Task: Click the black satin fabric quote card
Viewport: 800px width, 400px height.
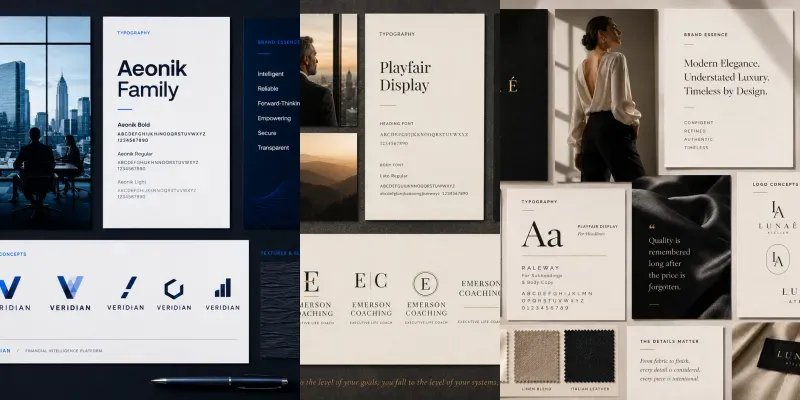Action: [681, 247]
